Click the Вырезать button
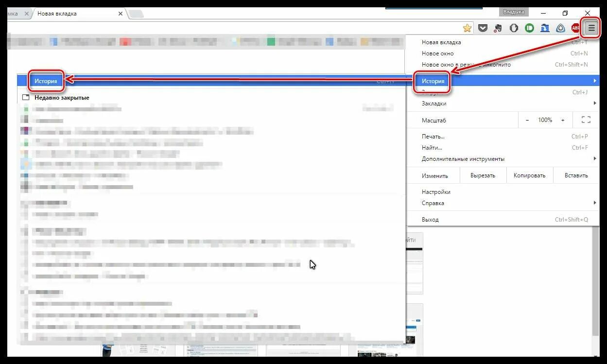The height and width of the screenshot is (364, 607). [x=483, y=175]
